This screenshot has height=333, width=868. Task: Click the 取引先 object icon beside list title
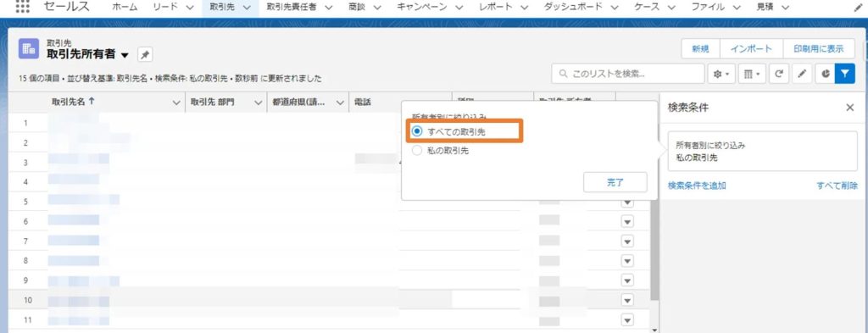click(x=29, y=48)
